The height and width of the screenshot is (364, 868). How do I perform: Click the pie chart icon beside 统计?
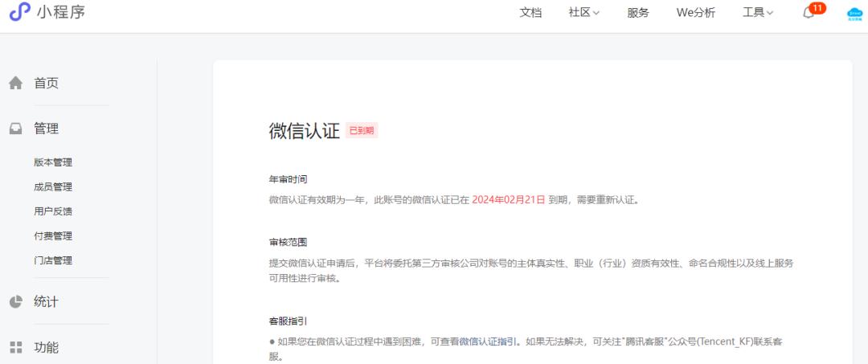[16, 302]
